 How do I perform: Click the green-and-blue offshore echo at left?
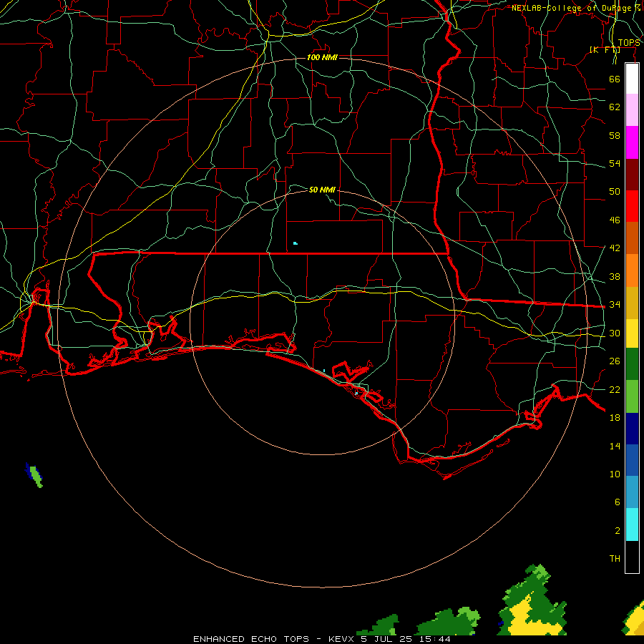pos(34,475)
